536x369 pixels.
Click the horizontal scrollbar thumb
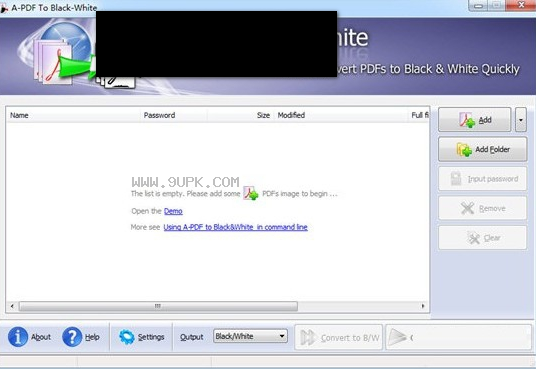[158, 306]
